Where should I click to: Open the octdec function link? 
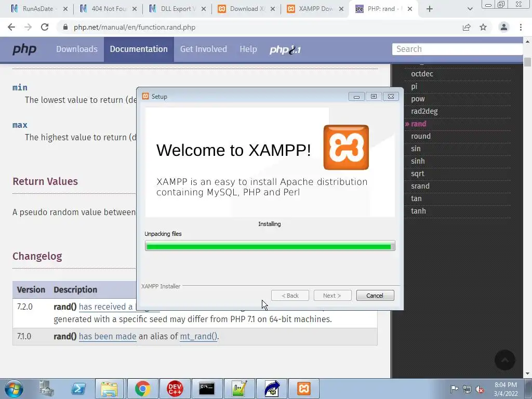(x=422, y=74)
